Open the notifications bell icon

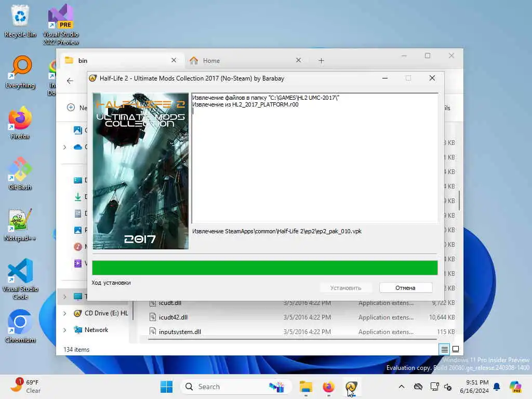pyautogui.click(x=497, y=387)
